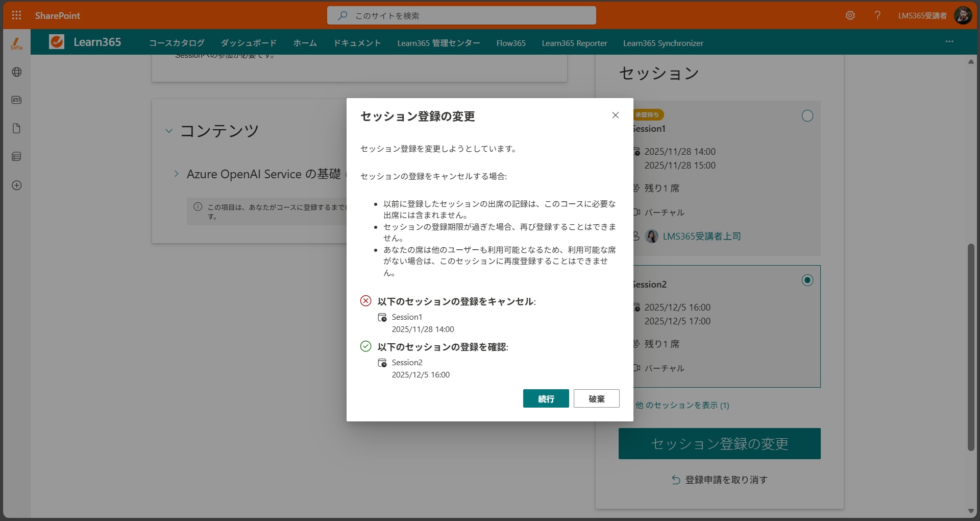Click the 破棄 button
The image size is (980, 521).
[x=597, y=398]
